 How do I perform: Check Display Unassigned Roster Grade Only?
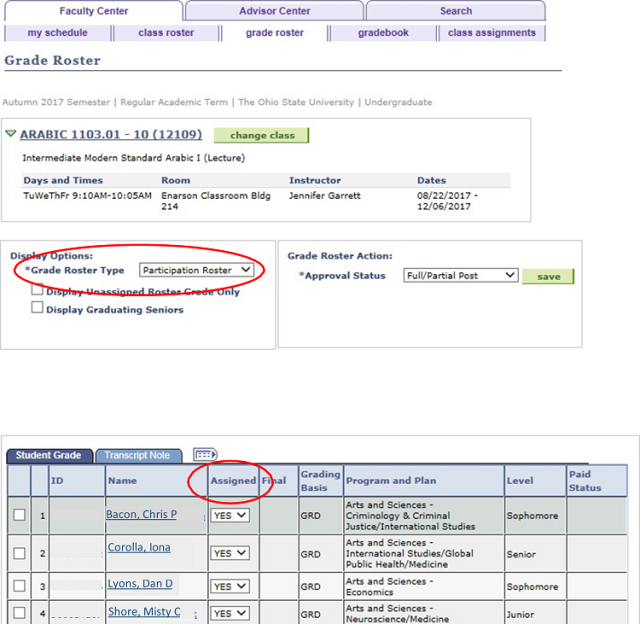(37, 290)
